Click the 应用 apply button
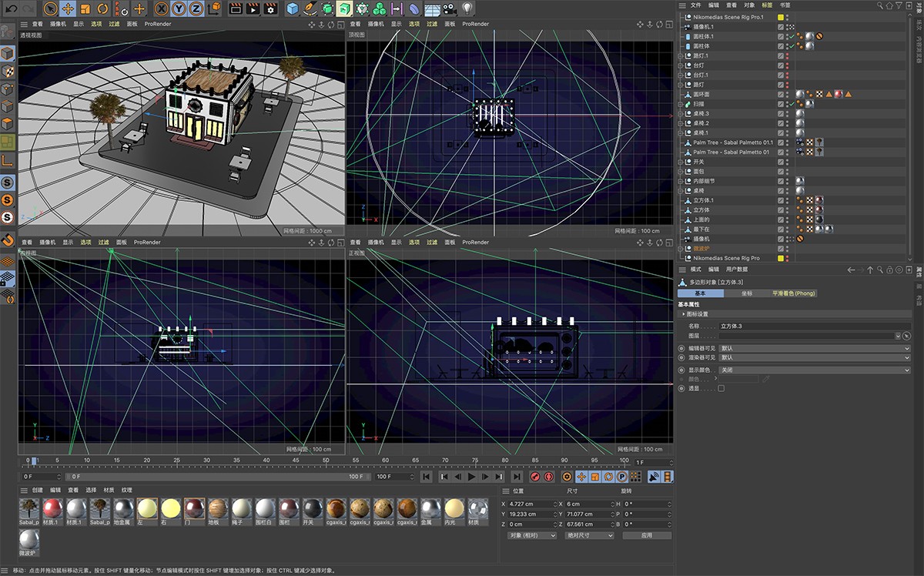This screenshot has height=576, width=924. (x=646, y=535)
